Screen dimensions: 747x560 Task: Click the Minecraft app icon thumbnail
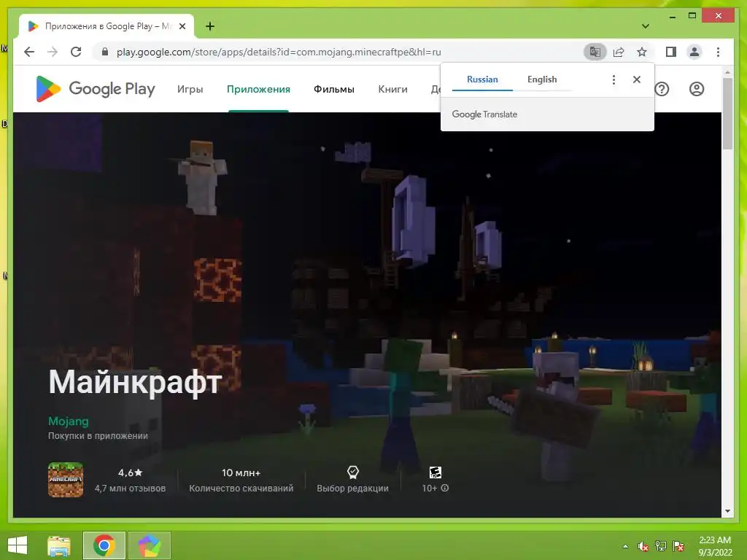click(x=66, y=480)
